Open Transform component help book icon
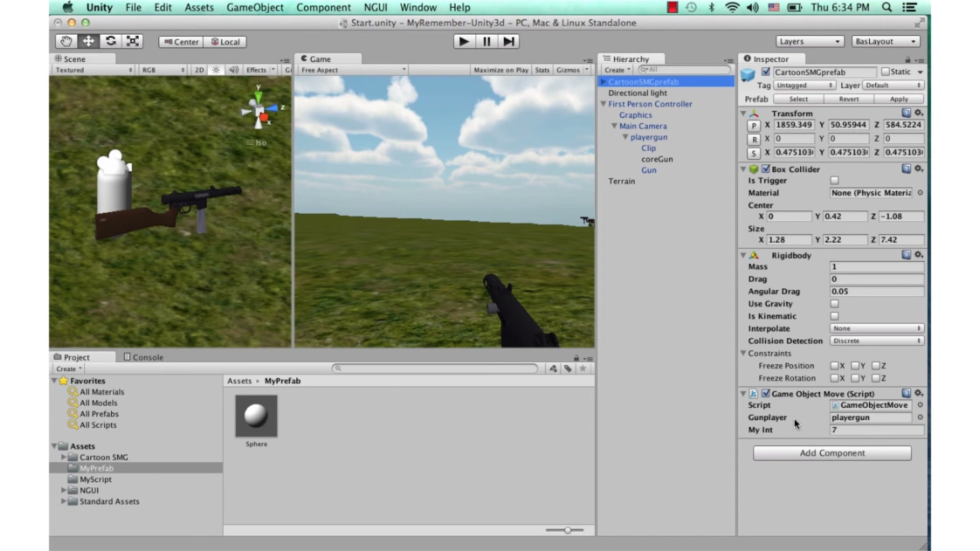 click(x=906, y=113)
